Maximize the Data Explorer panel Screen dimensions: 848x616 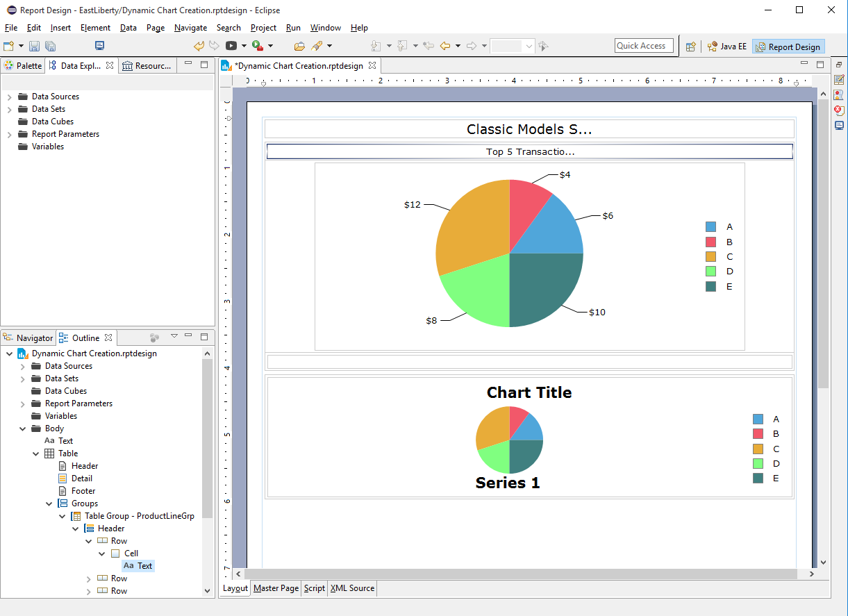204,65
